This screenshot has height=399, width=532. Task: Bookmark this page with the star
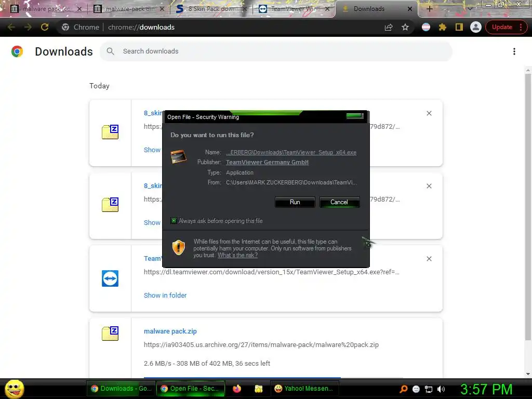[x=405, y=27]
